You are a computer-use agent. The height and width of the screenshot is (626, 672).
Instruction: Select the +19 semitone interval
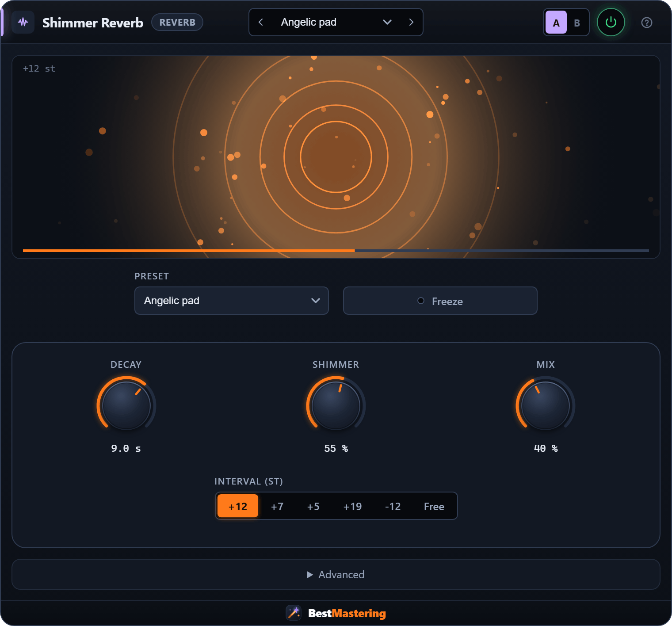[x=353, y=506]
